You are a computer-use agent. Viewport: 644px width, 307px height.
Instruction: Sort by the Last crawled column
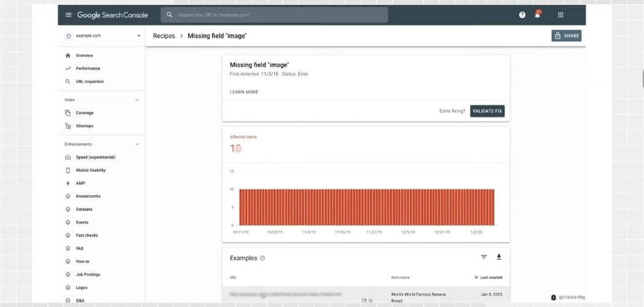pyautogui.click(x=488, y=278)
